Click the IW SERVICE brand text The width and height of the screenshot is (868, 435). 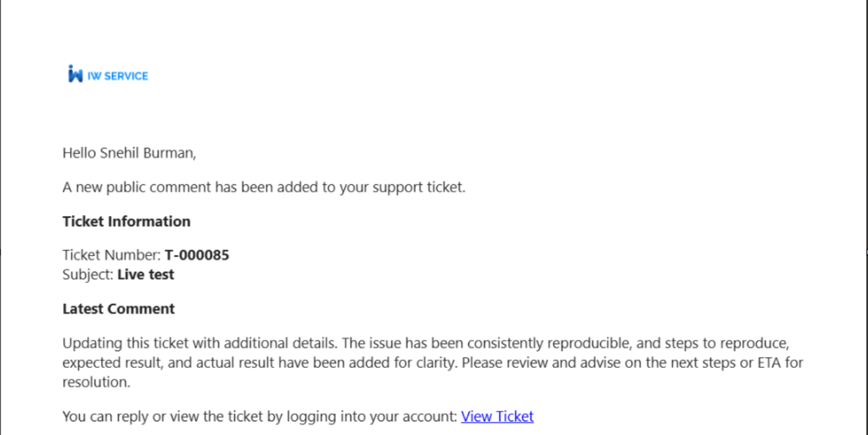click(117, 76)
